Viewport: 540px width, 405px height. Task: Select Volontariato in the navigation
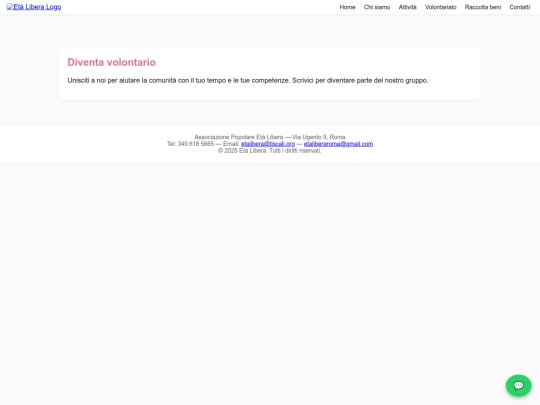tap(440, 7)
